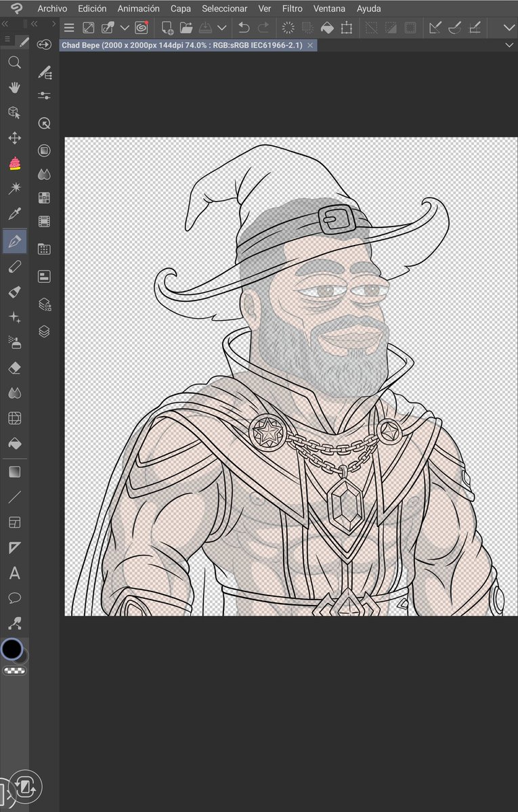The image size is (518, 812).
Task: Open the canvas tab list chevron
Action: pos(510,45)
